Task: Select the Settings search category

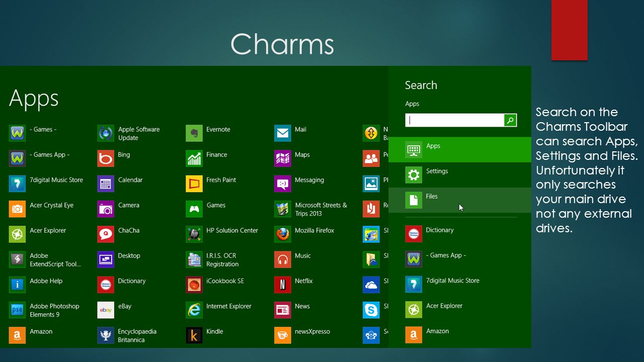Action: click(x=460, y=174)
